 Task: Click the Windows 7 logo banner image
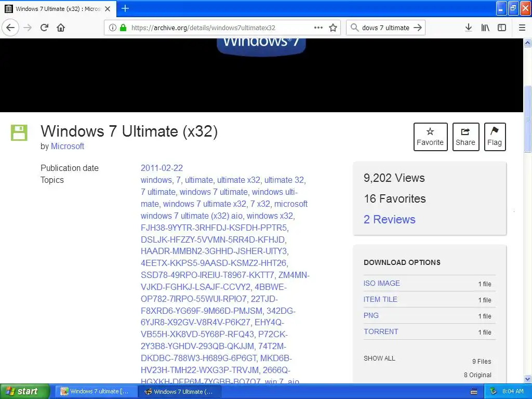[261, 47]
